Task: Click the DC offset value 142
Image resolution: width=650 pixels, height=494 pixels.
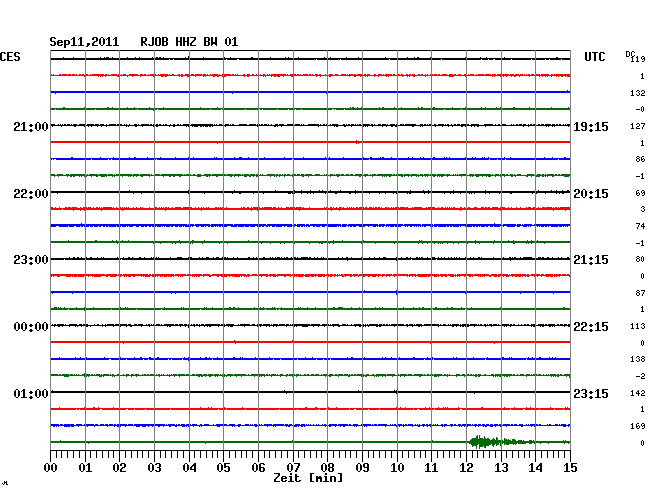Action: point(638,393)
